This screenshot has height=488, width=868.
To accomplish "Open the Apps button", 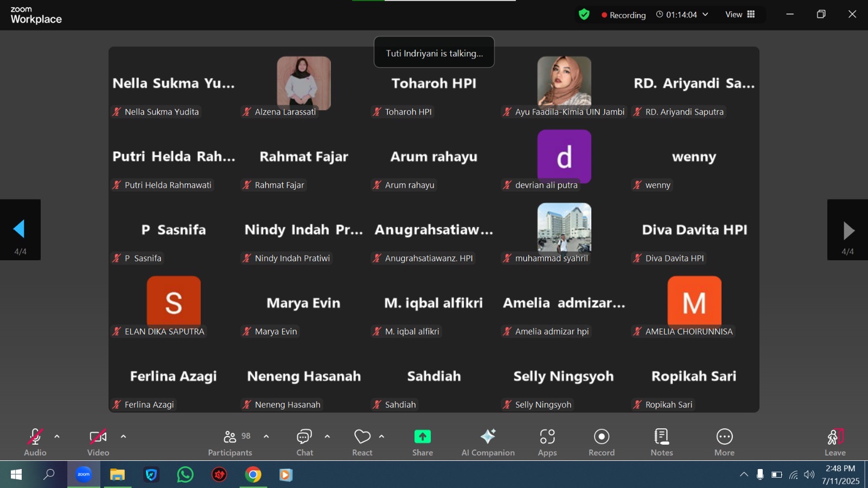I will 547,443.
